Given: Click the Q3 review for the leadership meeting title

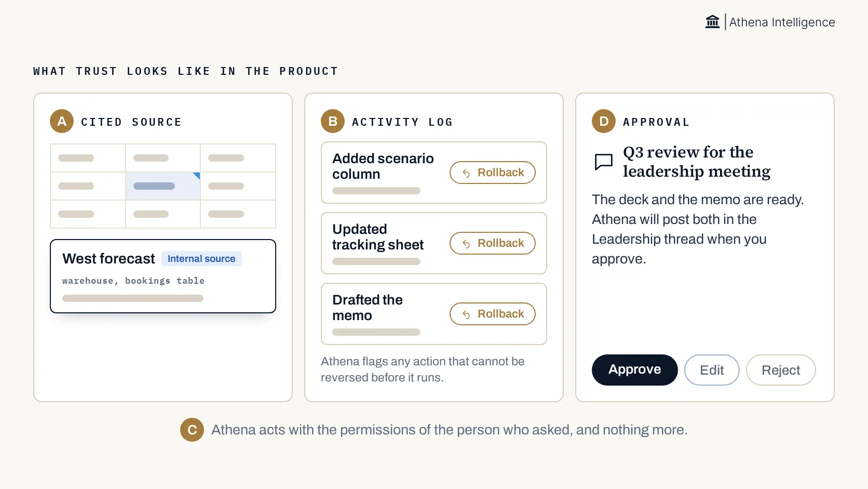Looking at the screenshot, I should pos(697,162).
